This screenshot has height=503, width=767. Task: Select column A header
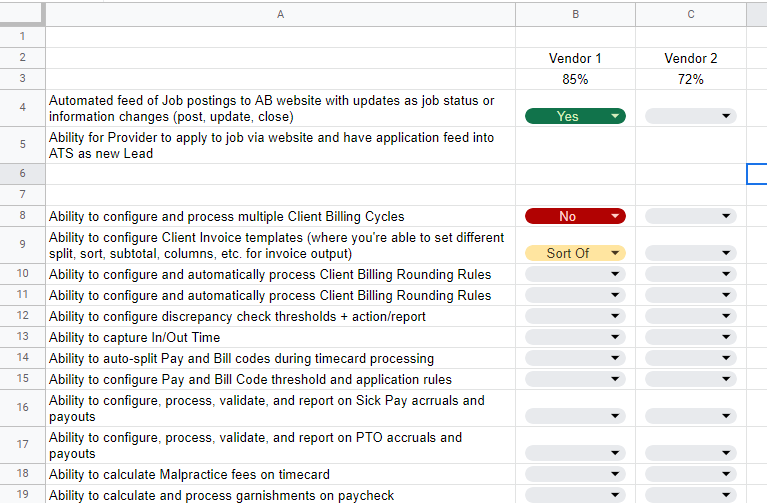click(280, 14)
